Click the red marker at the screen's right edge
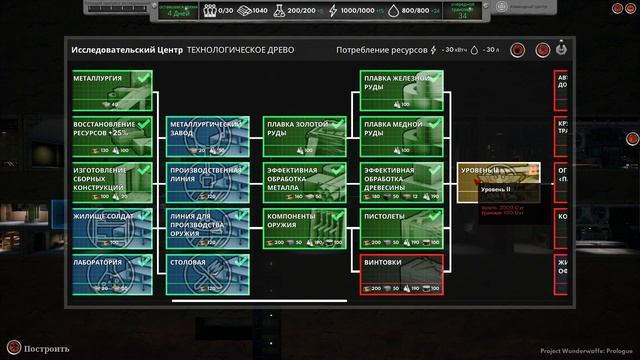The height and width of the screenshot is (360, 640). [x=633, y=139]
